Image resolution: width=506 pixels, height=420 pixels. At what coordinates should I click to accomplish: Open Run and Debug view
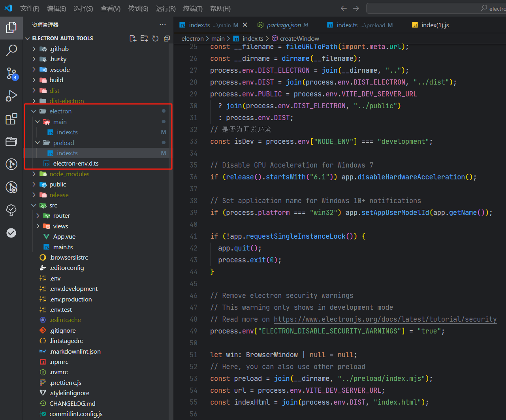tap(11, 96)
